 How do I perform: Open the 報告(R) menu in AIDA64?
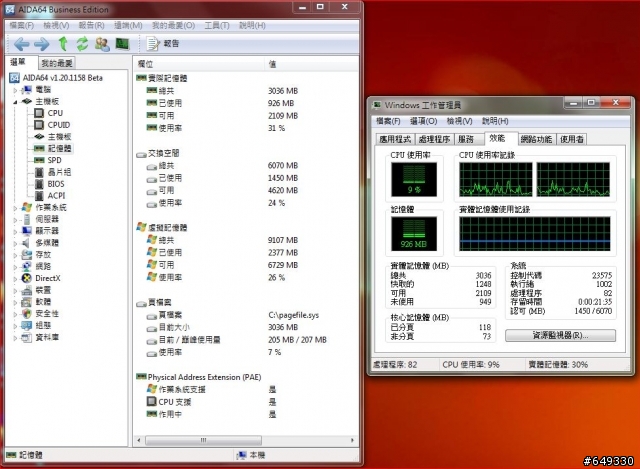(x=91, y=26)
